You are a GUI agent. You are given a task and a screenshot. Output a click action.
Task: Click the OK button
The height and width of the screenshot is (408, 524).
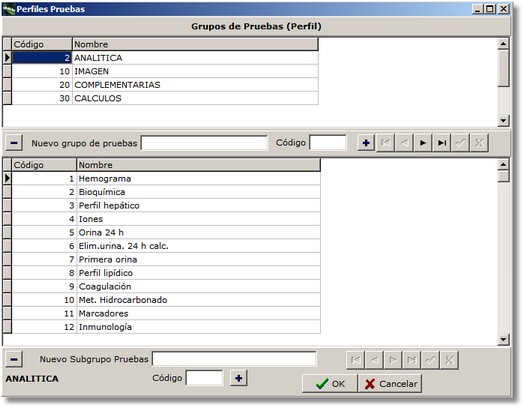330,384
